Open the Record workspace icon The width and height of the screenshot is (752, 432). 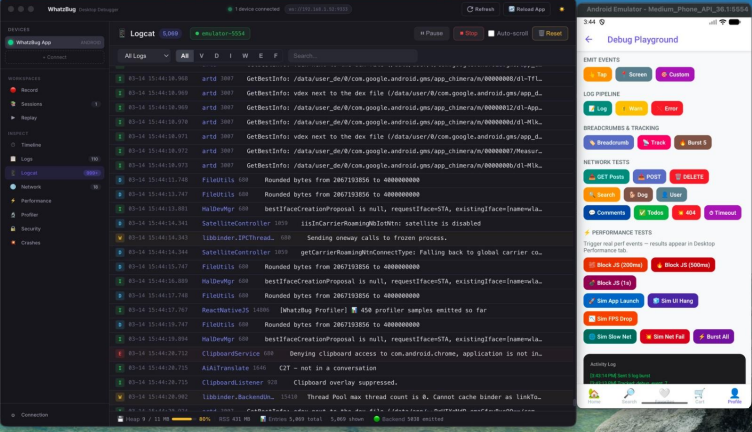13,90
